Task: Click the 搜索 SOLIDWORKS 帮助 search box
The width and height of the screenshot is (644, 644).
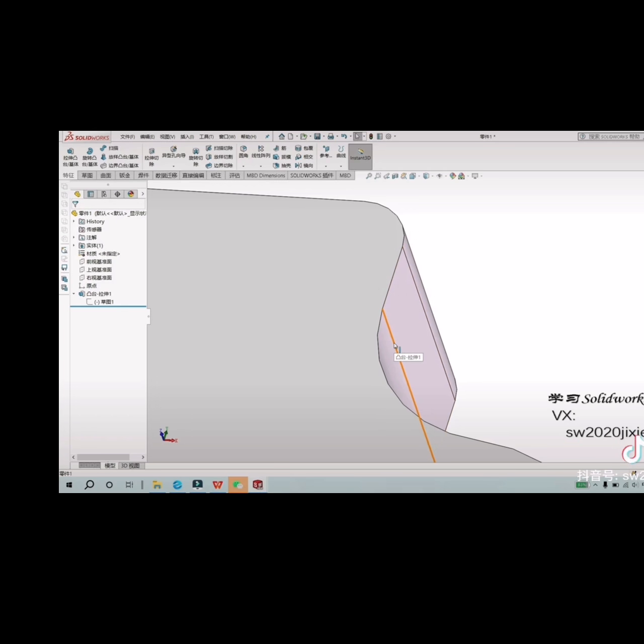Action: [610, 136]
